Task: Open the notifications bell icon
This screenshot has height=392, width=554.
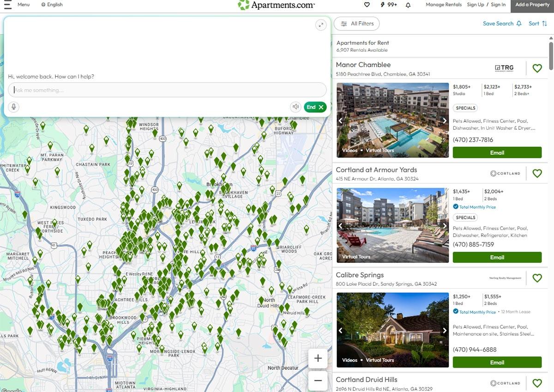Action: tap(408, 5)
